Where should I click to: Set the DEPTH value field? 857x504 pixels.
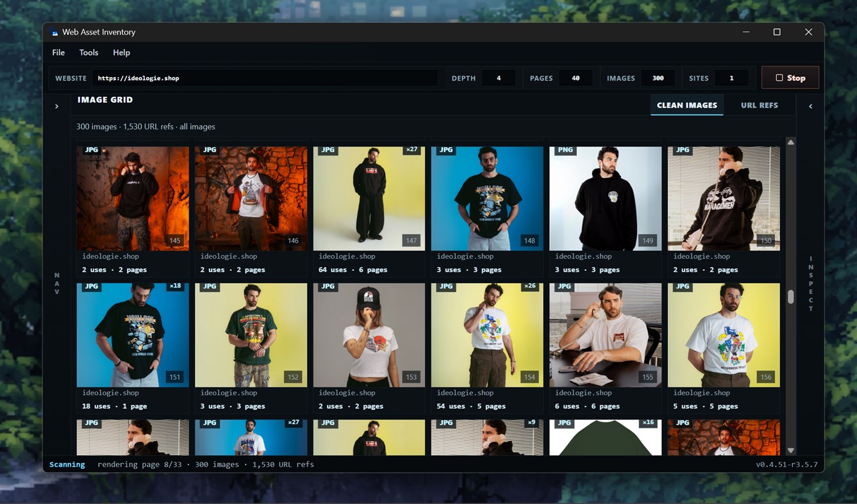498,78
